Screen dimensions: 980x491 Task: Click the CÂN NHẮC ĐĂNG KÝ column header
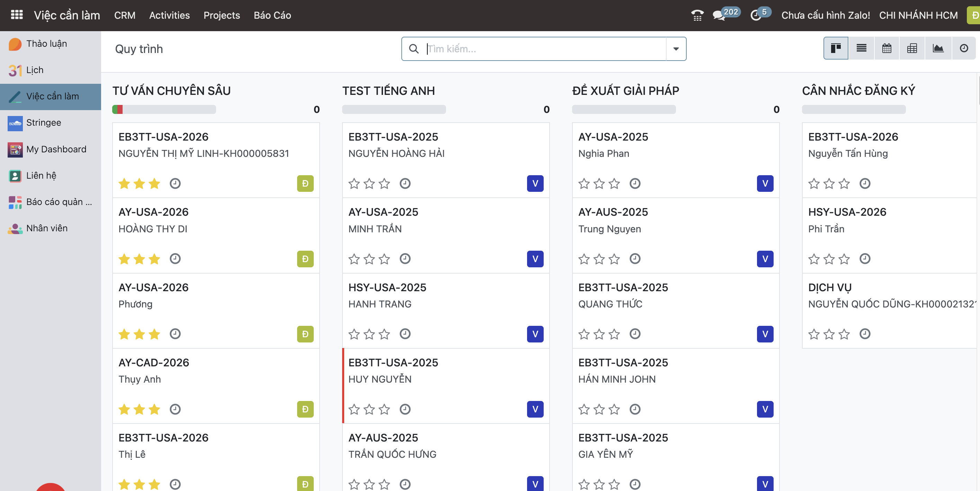[x=859, y=90]
